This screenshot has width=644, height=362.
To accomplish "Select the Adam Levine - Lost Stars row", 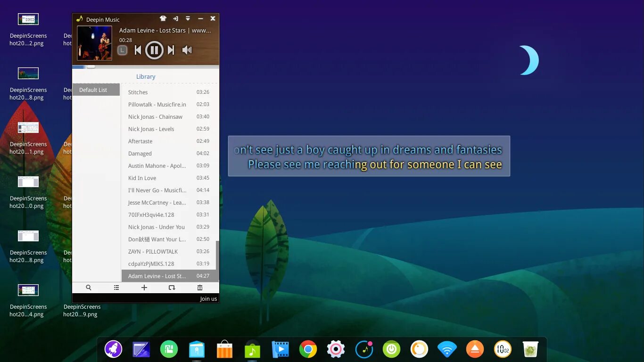I will [168, 276].
